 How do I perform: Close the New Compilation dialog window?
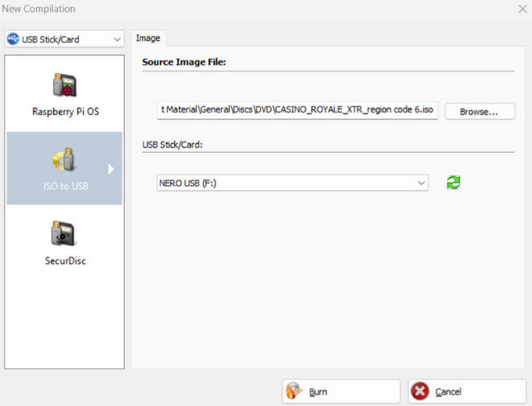(x=521, y=9)
